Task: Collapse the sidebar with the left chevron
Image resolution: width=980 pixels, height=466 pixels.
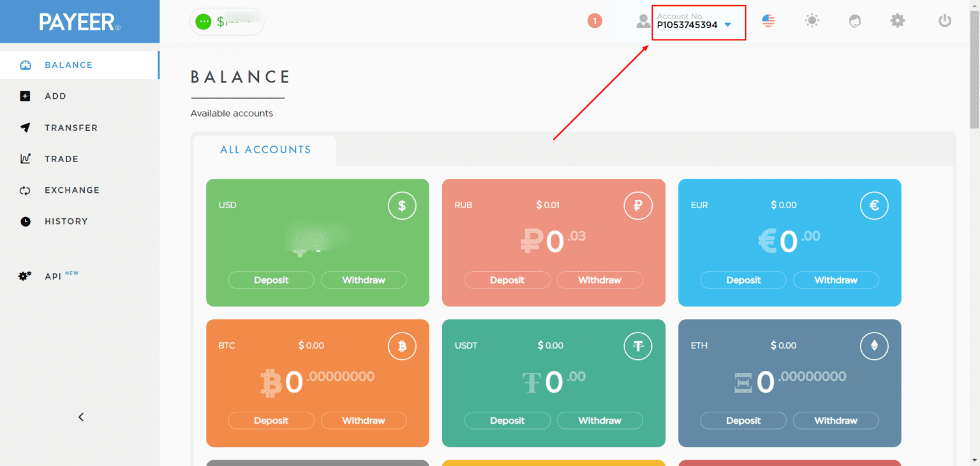Action: click(80, 416)
